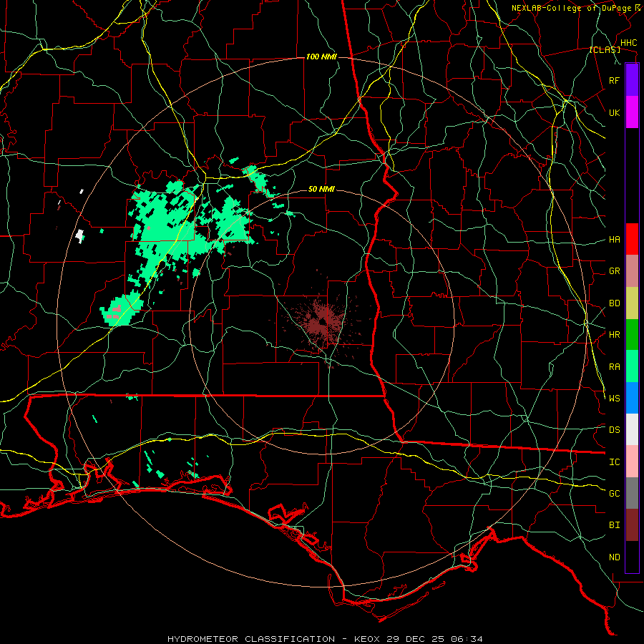
Task: Click the BI legend label
Action: (x=614, y=525)
